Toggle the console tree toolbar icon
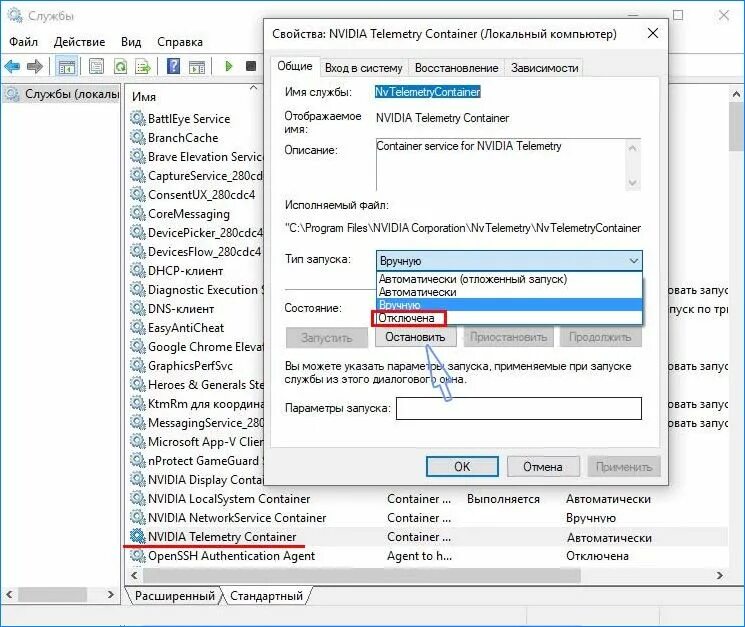This screenshot has width=745, height=627. [x=66, y=66]
